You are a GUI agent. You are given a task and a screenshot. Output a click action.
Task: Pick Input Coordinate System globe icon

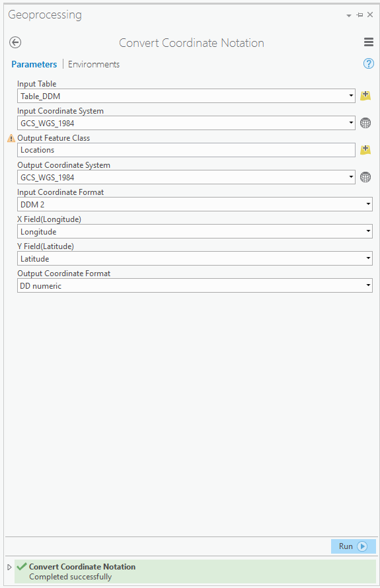pyautogui.click(x=365, y=123)
